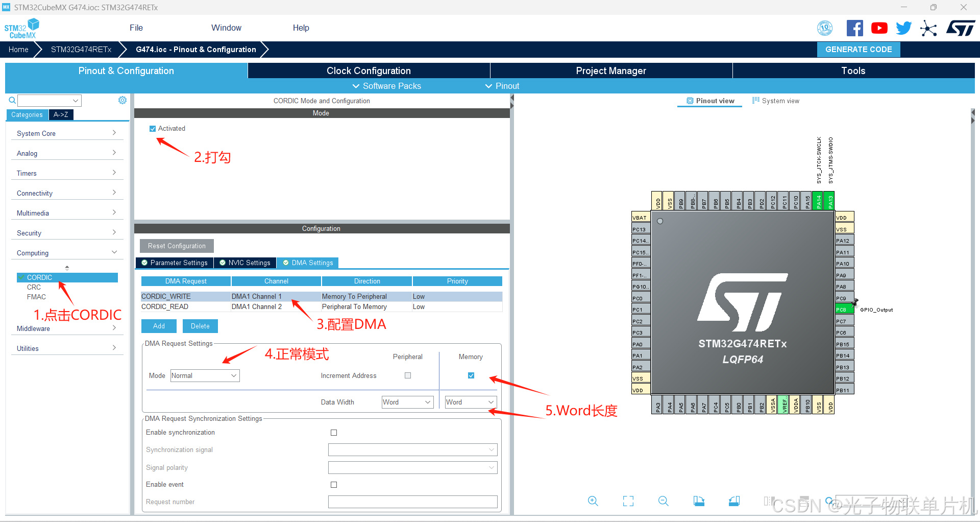Click the PC7 pin on the chip
Image resolution: width=980 pixels, height=522 pixels.
click(845, 321)
